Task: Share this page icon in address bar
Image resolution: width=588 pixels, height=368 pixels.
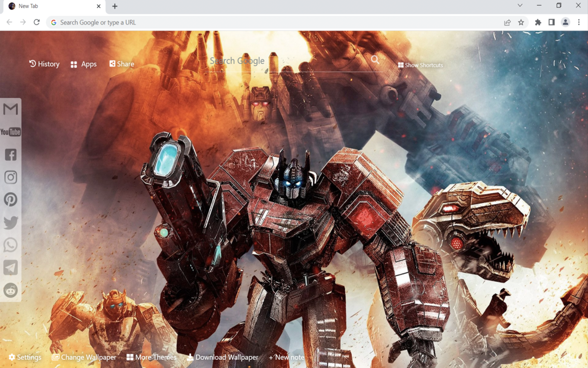Action: point(507,22)
